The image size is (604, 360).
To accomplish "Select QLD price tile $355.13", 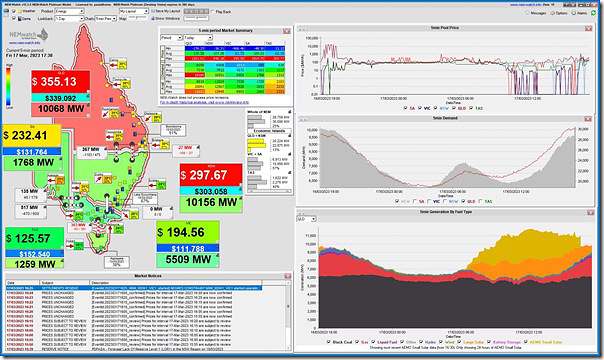I will tap(60, 82).
